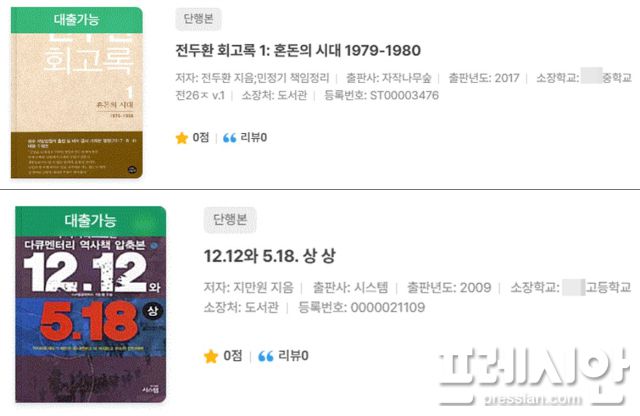The height and width of the screenshot is (416, 640).
Task: Click 0점 rating text for first book
Action: click(200, 138)
